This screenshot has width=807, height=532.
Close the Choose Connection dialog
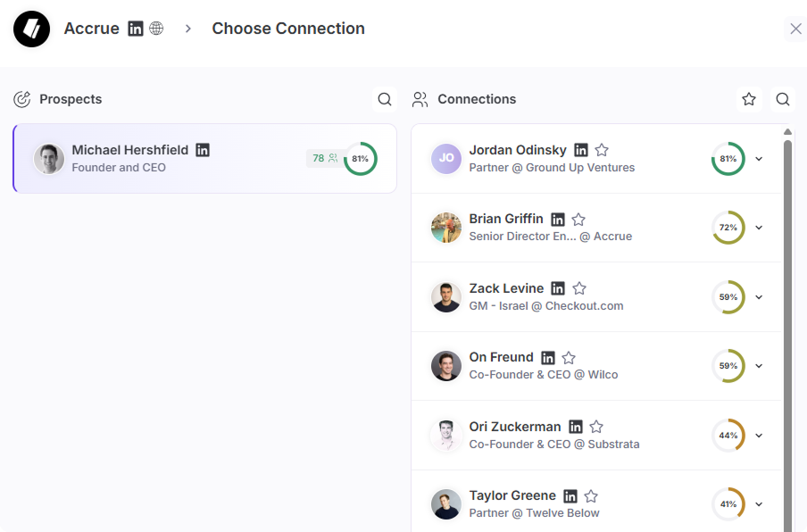tap(795, 29)
